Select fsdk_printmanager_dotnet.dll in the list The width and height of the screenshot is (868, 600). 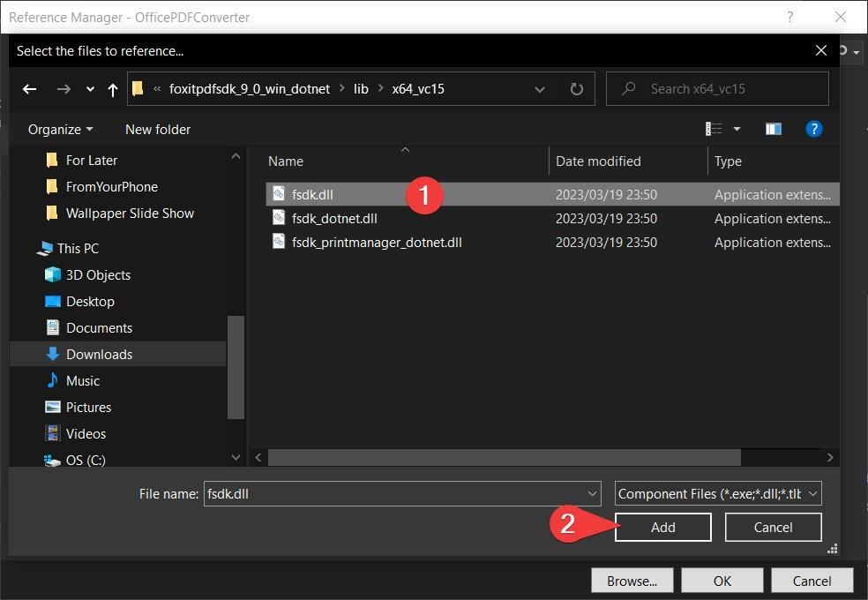pos(377,243)
